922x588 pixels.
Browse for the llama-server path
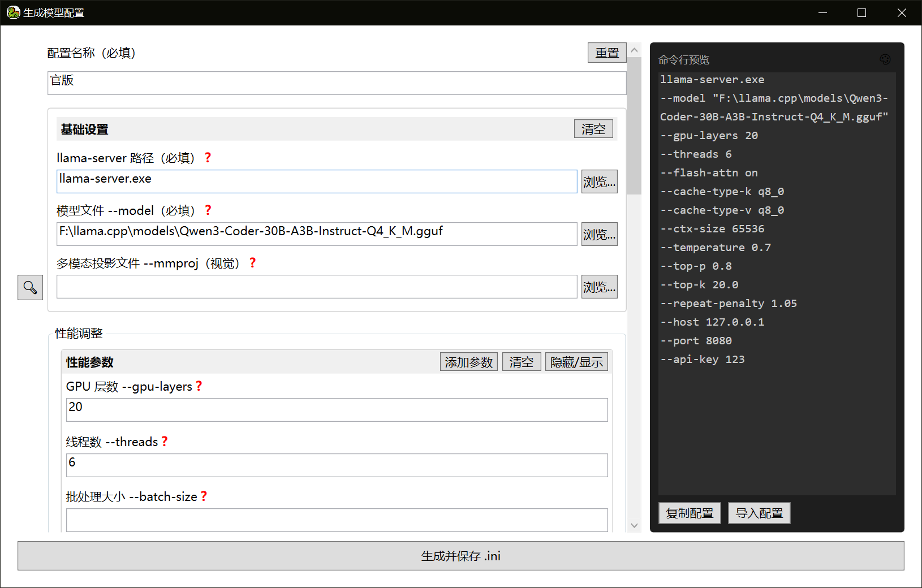point(599,181)
